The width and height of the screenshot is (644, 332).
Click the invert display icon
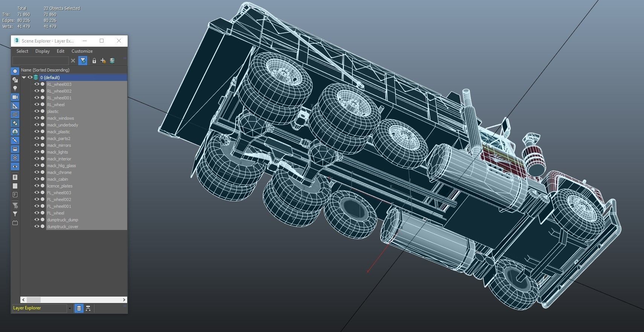(15, 195)
